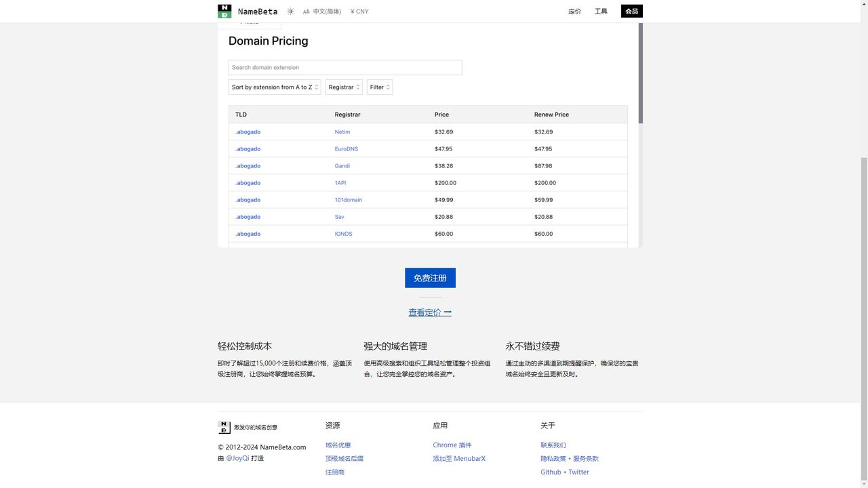Open the Twitter footer link
868x488 pixels.
pos(578,472)
